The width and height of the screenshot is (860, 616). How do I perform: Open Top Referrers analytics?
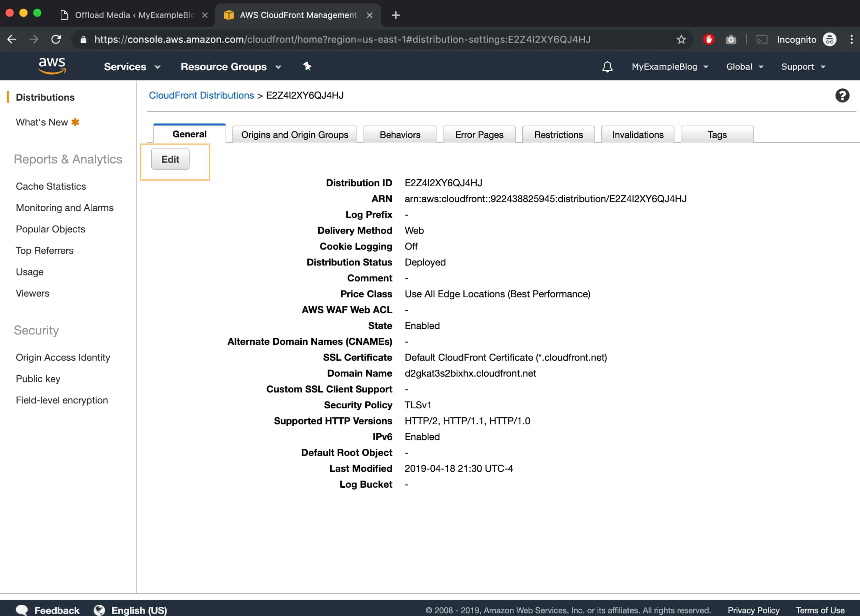[x=44, y=250]
